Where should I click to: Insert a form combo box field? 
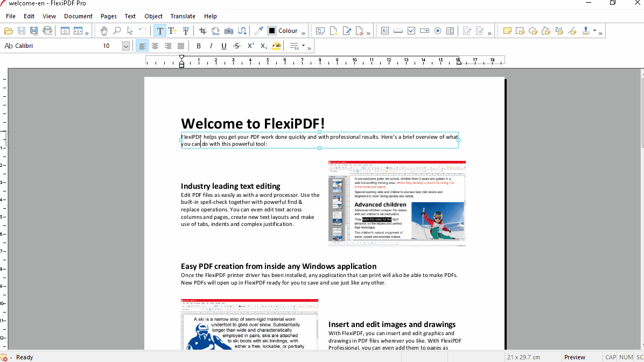425,31
